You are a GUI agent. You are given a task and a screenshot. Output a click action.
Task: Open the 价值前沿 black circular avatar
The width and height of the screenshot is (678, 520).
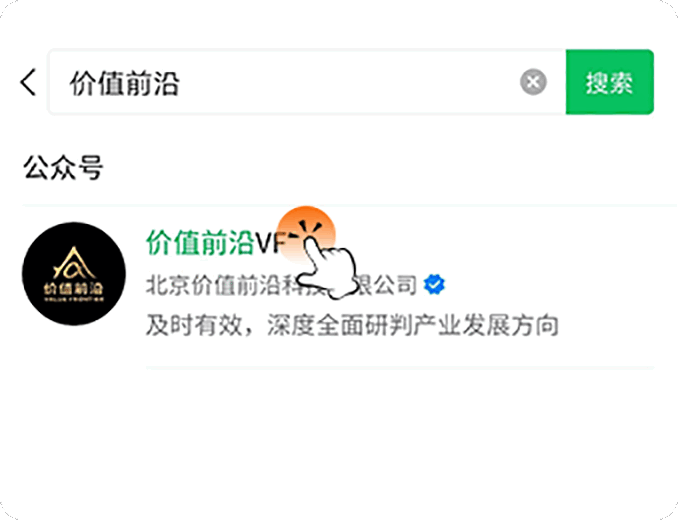[x=74, y=274]
